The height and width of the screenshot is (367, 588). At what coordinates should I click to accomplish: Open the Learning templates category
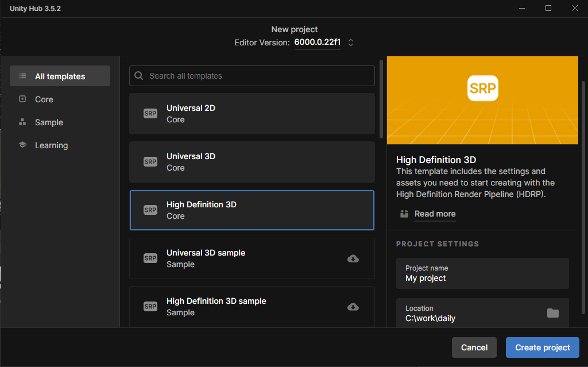[x=60, y=145]
